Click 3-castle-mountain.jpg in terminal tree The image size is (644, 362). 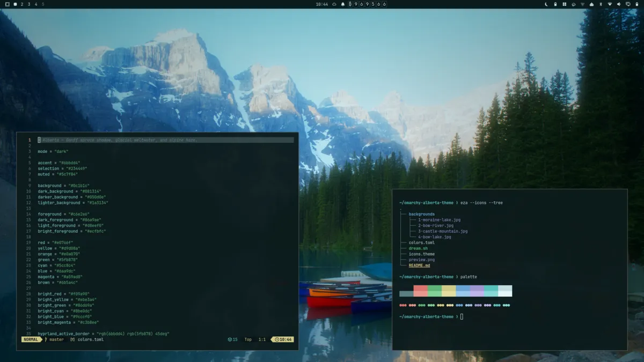pos(443,231)
